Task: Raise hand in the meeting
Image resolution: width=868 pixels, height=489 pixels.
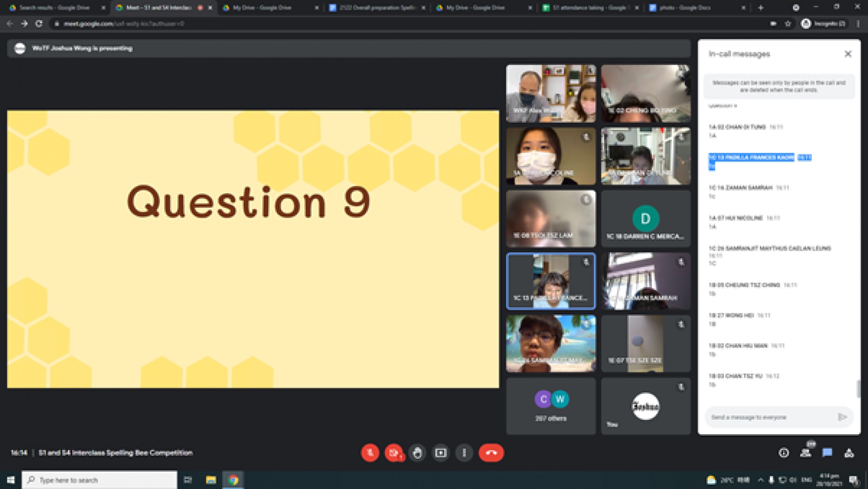Action: click(417, 453)
